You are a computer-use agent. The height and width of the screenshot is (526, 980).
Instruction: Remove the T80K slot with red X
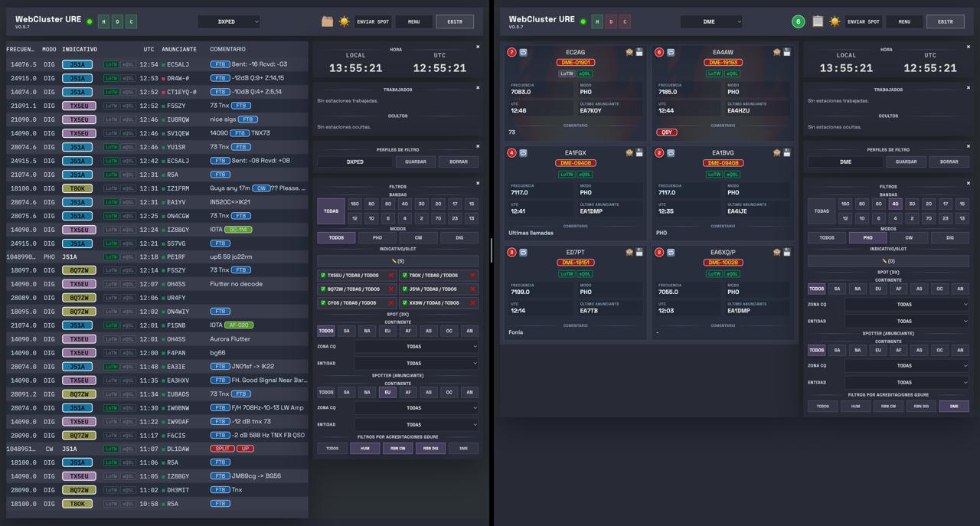click(472, 276)
